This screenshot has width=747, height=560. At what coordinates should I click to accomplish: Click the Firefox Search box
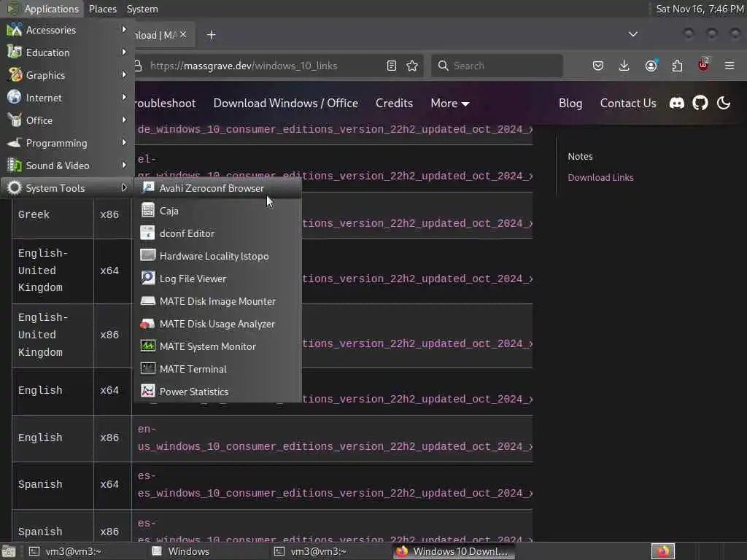point(497,66)
